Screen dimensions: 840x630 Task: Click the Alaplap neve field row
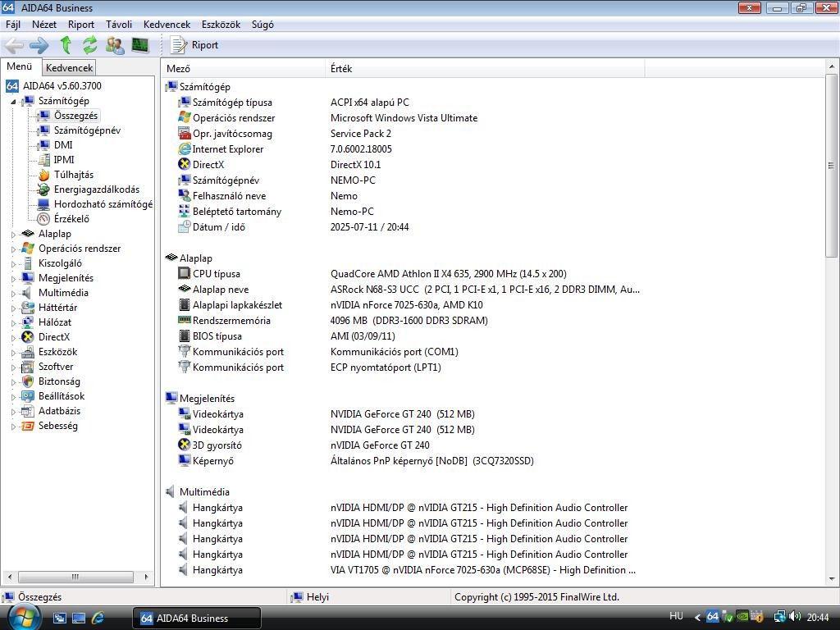(407, 290)
